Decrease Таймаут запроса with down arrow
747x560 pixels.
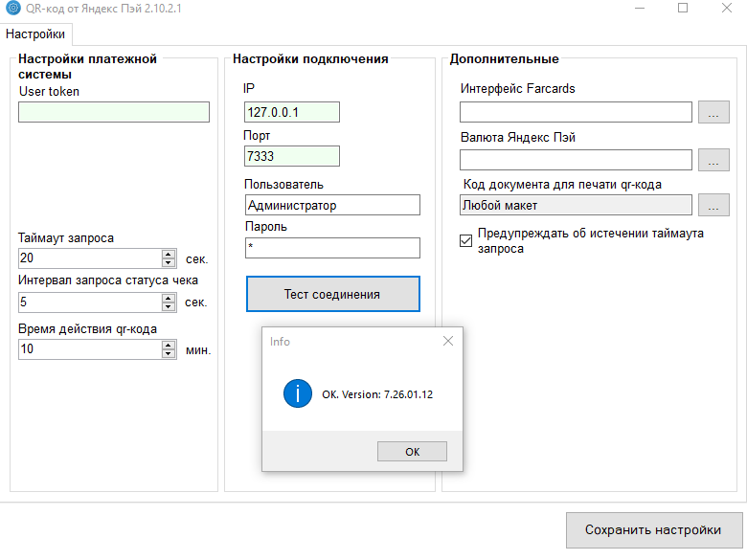point(170,262)
